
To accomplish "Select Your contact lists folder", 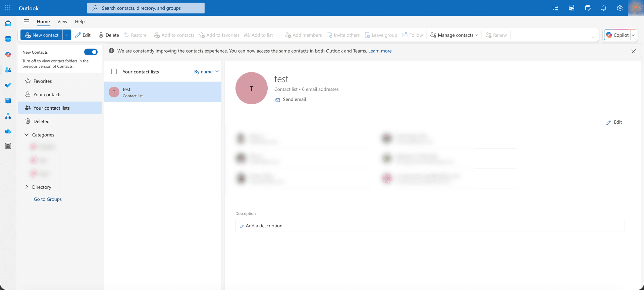I will coord(60,108).
